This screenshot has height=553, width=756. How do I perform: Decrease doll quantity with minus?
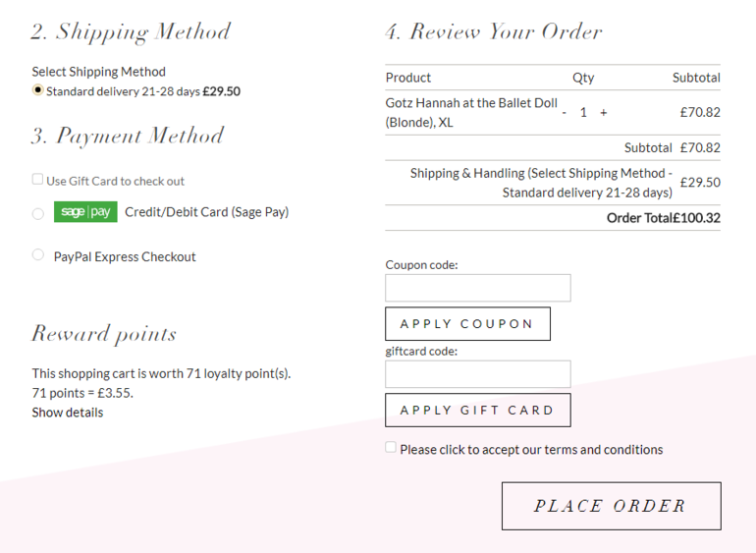(565, 113)
